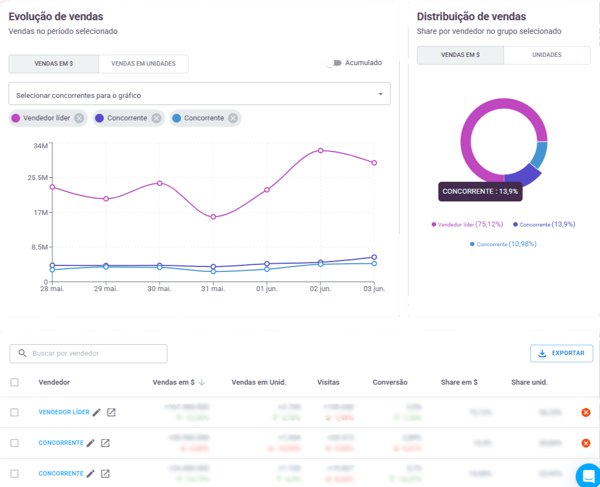Image resolution: width=600 pixels, height=487 pixels.
Task: Click the purple Concorrente chip swatch
Action: point(99,118)
